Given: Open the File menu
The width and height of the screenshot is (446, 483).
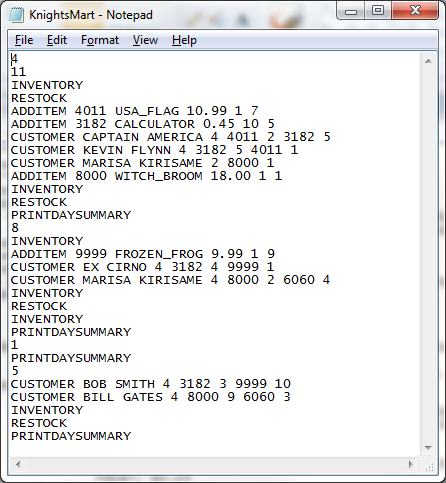Looking at the screenshot, I should 24,40.
